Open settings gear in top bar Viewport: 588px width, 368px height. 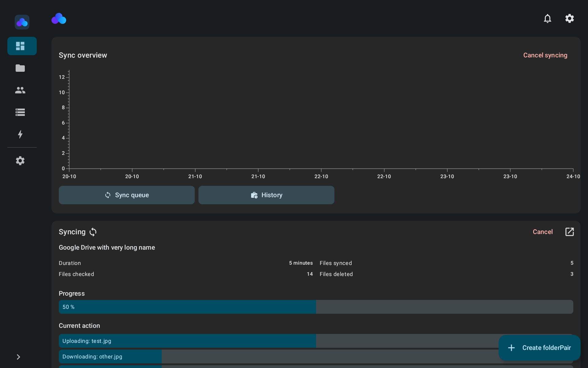pos(570,18)
